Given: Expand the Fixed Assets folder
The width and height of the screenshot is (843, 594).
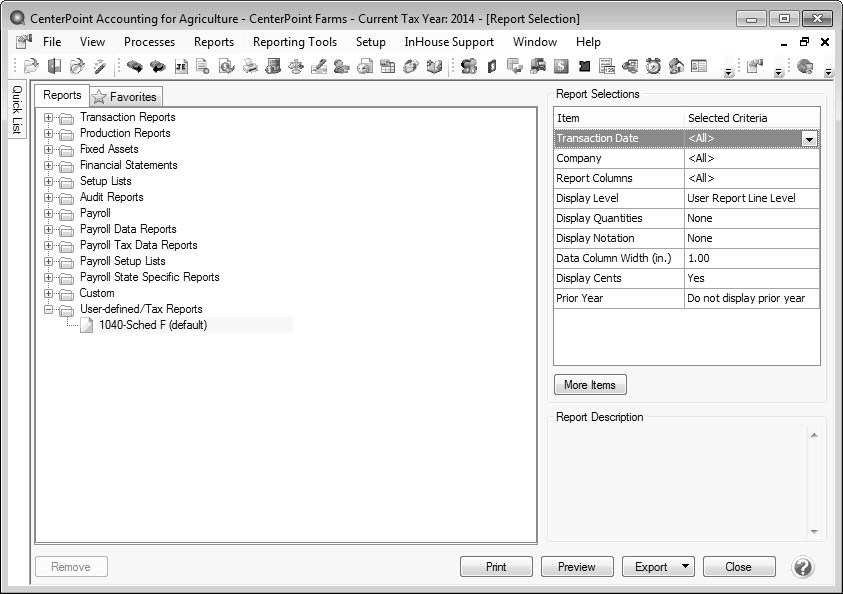Looking at the screenshot, I should 48,149.
